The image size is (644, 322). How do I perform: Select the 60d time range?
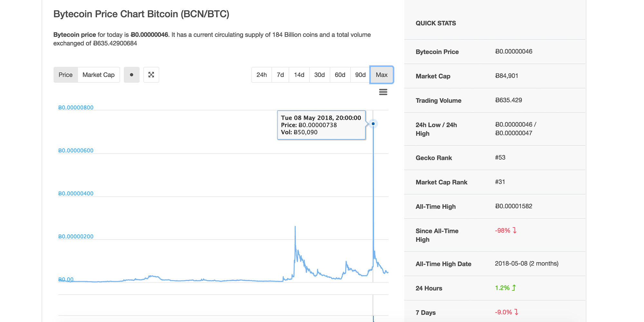(340, 75)
